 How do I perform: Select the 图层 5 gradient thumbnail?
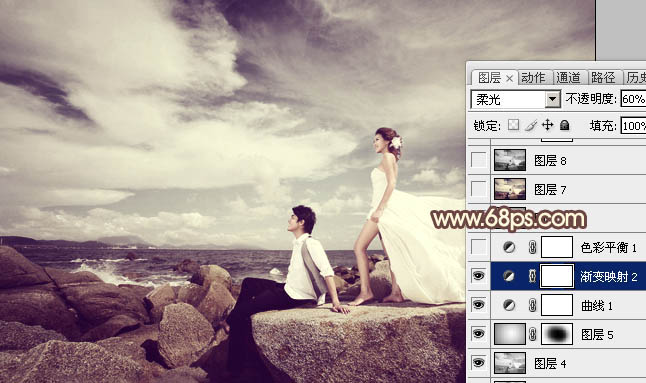tap(510, 334)
